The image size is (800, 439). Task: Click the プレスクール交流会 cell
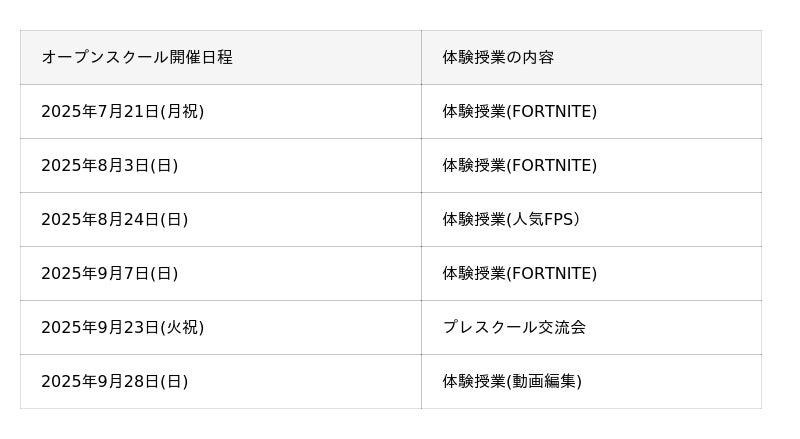[514, 328]
